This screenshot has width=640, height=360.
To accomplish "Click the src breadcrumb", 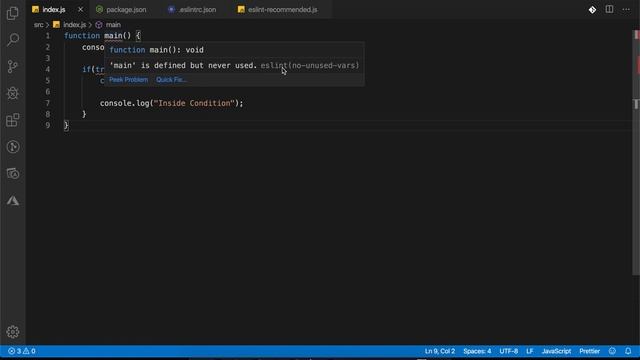I will point(38,25).
